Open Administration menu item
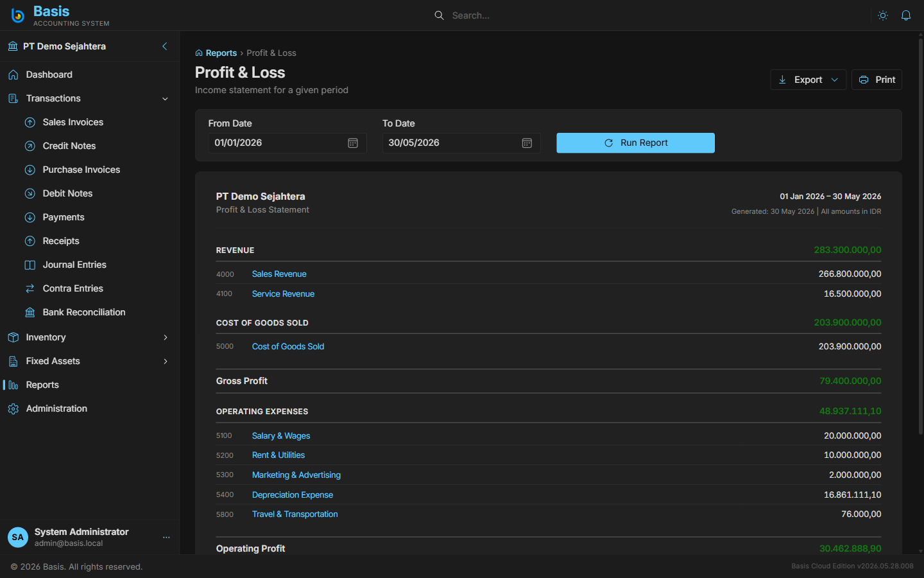This screenshot has width=924, height=578. point(89,408)
